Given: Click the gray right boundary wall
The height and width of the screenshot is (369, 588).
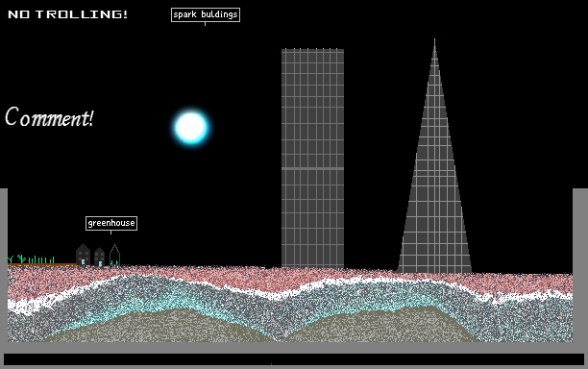Looking at the screenshot, I should click(x=580, y=270).
